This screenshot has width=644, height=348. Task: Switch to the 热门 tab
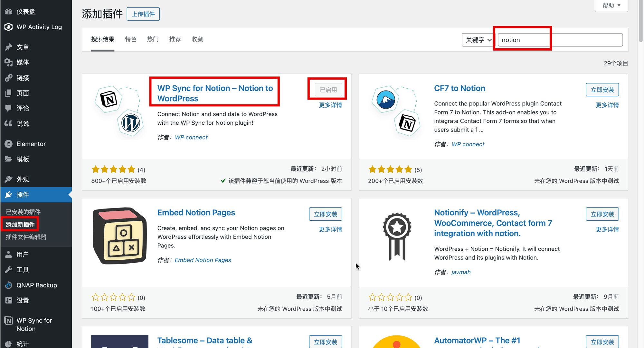153,39
